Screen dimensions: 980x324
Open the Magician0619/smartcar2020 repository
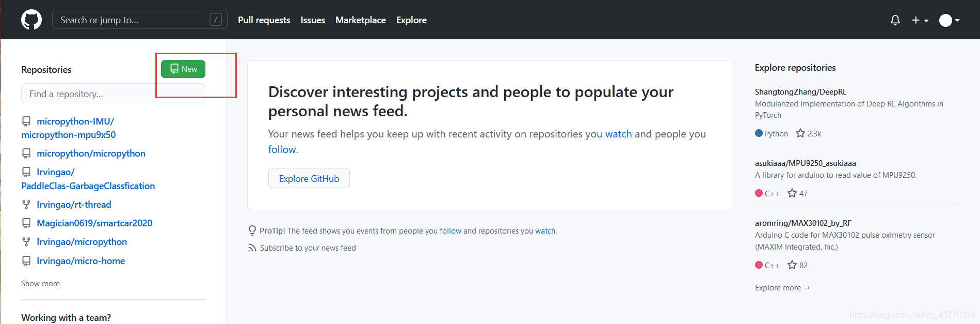pos(94,223)
